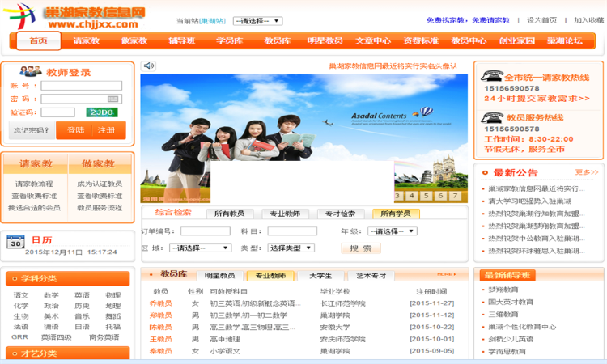Open 24小时提交家教需求>> link
The width and height of the screenshot is (607, 364).
coord(537,99)
